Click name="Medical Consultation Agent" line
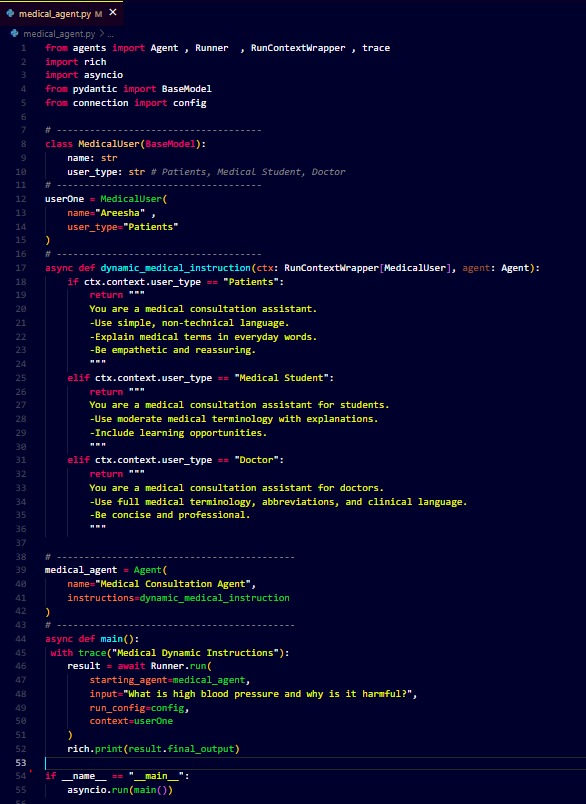The width and height of the screenshot is (586, 804). (161, 584)
